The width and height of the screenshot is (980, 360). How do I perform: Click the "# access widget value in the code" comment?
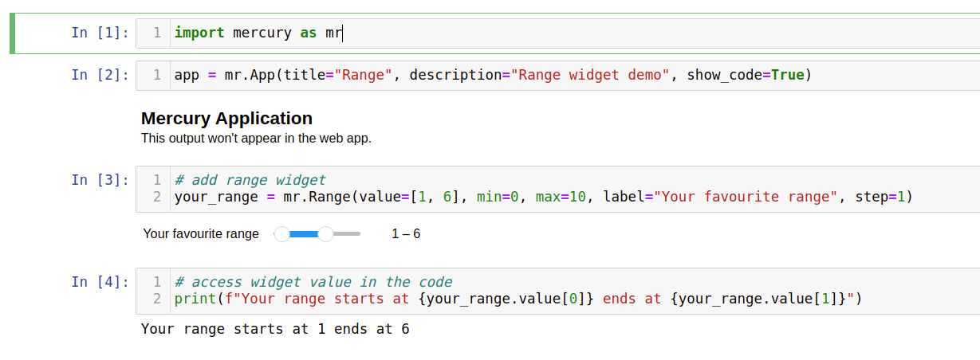(x=313, y=282)
